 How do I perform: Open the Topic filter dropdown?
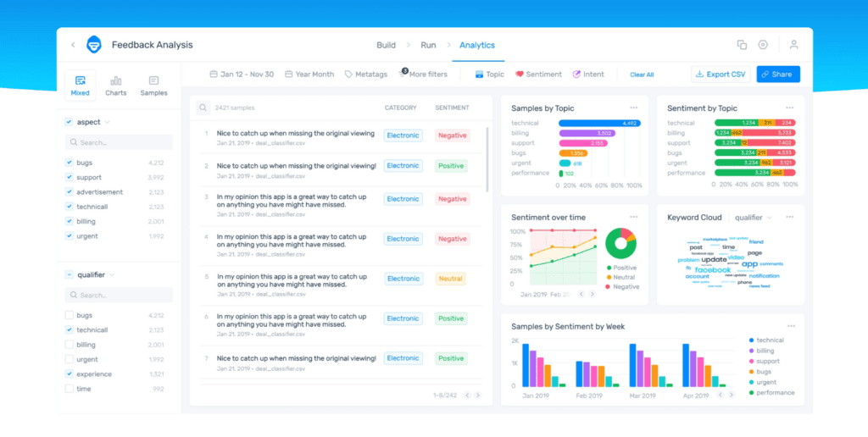[490, 75]
